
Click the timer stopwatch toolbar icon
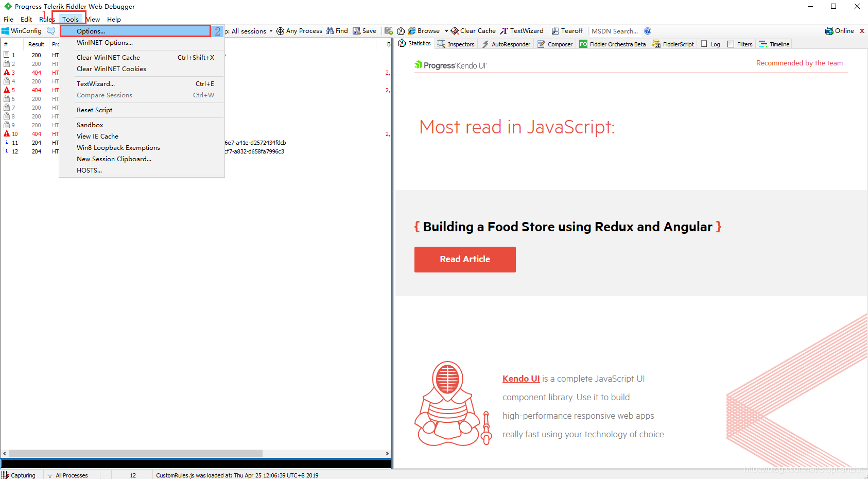click(401, 31)
